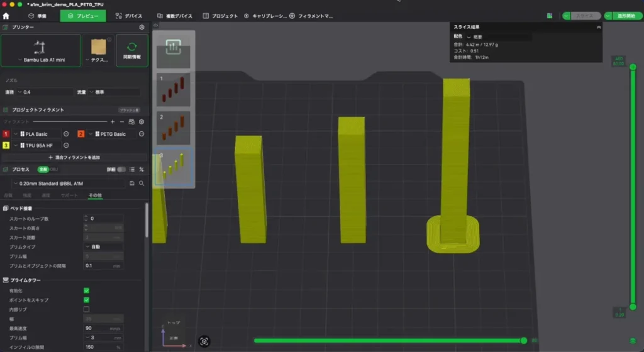The image size is (644, 352).
Task: Open the brim type dropdown
Action: tap(104, 246)
